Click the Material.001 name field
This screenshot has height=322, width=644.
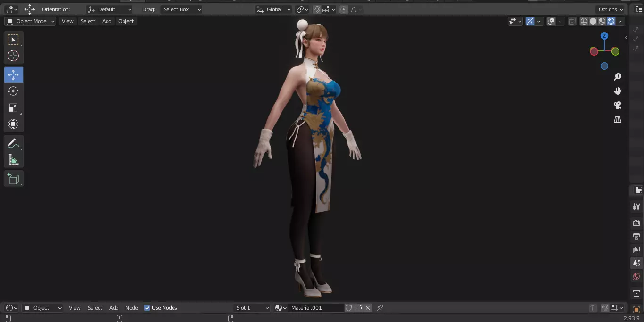pyautogui.click(x=316, y=308)
